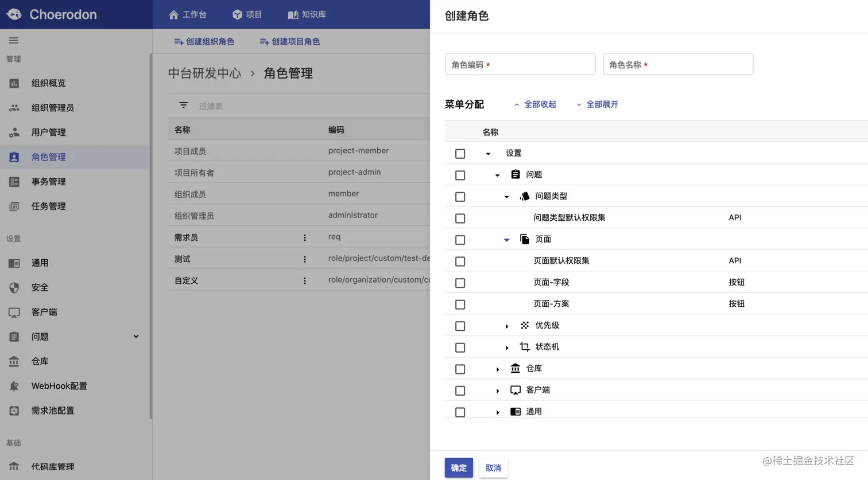Expand the 状态机 tree node
The height and width of the screenshot is (480, 868).
point(506,348)
